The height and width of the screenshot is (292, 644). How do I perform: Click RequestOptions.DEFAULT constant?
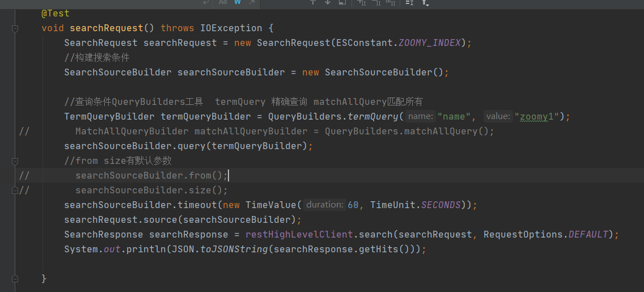point(545,235)
